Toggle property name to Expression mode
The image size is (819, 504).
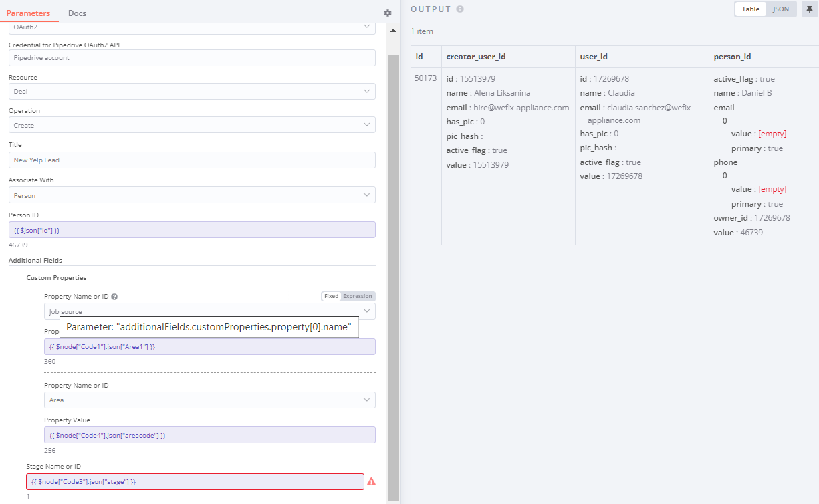[358, 296]
